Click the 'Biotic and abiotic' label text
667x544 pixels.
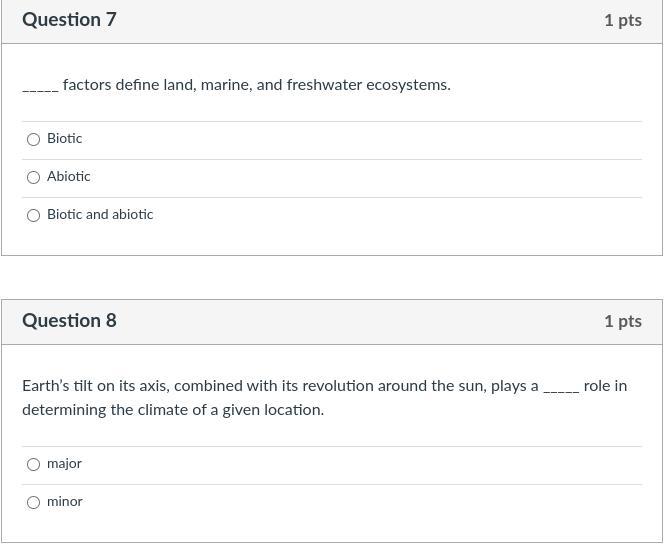100,215
